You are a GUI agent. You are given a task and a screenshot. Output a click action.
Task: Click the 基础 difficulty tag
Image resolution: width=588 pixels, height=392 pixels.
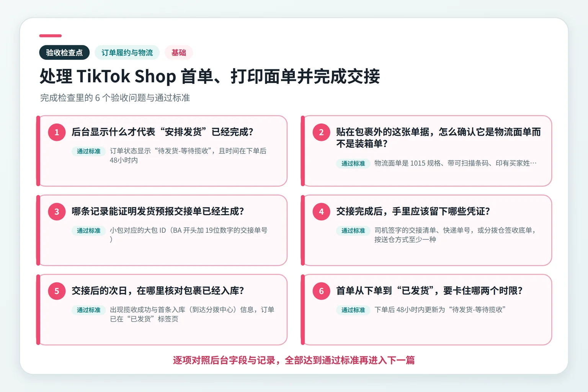tap(179, 52)
